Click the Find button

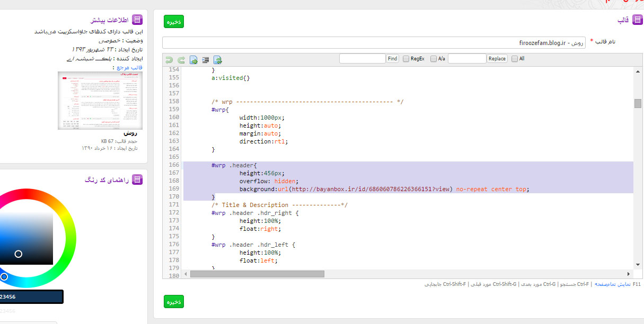tap(393, 59)
